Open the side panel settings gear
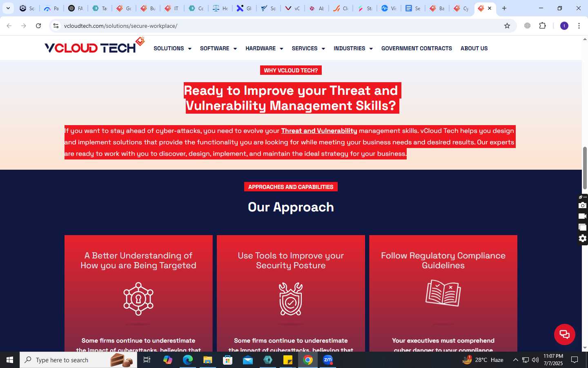 [583, 238]
